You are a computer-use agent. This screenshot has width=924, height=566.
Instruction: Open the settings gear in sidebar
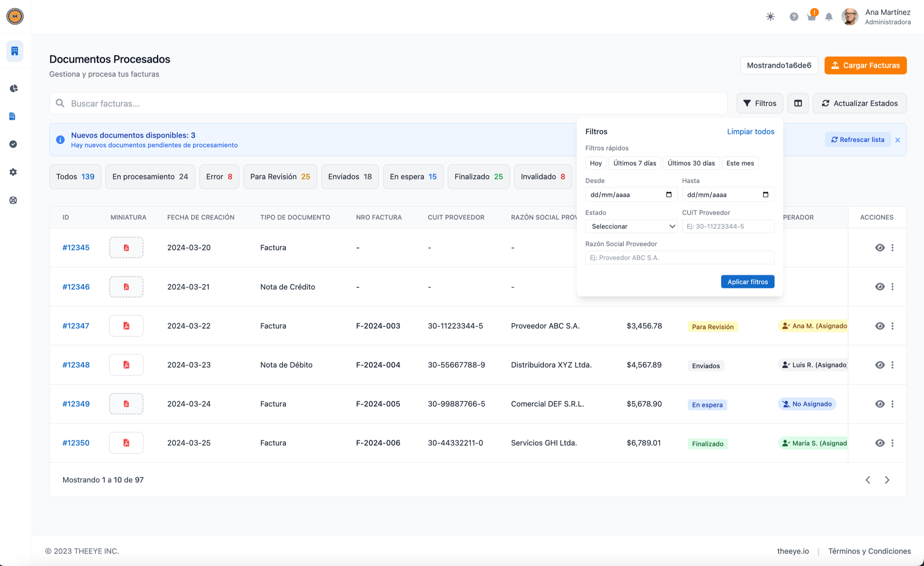[13, 172]
